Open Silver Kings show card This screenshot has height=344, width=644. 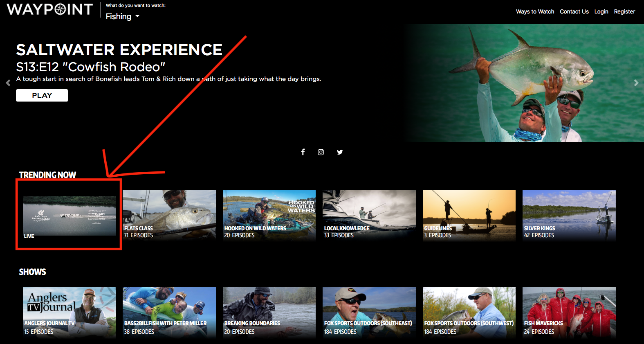(569, 216)
